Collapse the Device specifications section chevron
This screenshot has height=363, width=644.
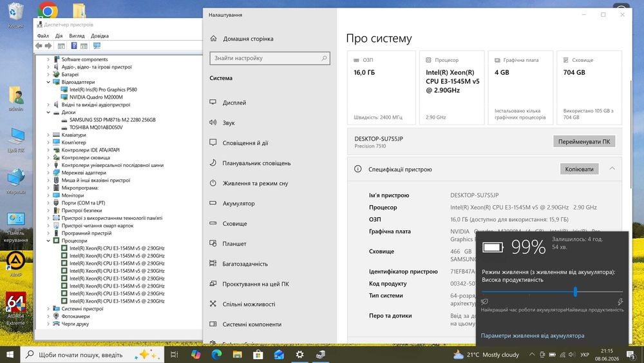(x=612, y=168)
